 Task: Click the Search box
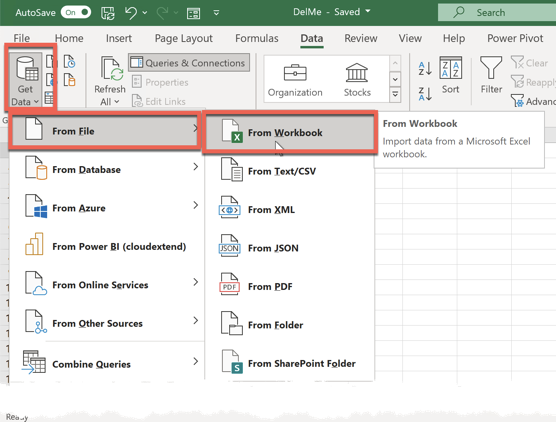[x=497, y=12]
